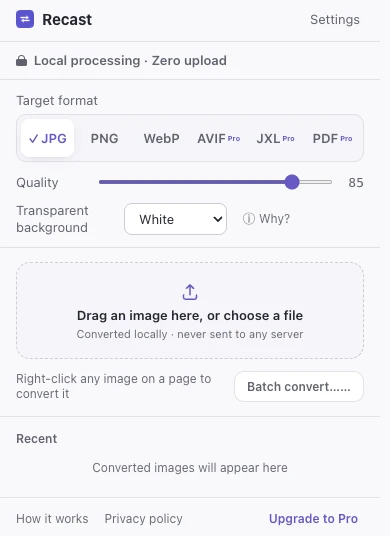
Task: Select WebP target format
Action: point(161,138)
